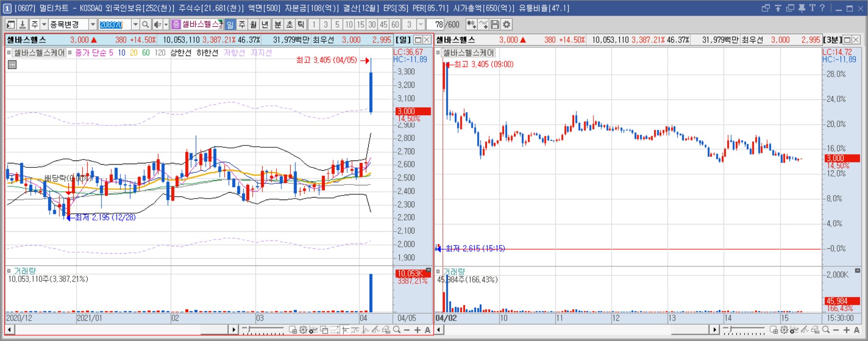This screenshot has height=341, width=868.
Task: Click the eraser tool icon under left chart
Action: tap(386, 330)
